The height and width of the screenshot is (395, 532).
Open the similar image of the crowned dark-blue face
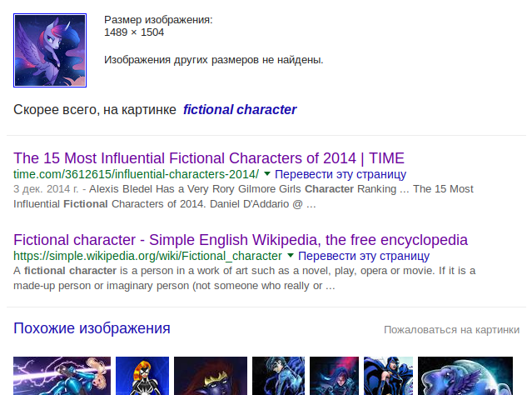tap(211, 376)
